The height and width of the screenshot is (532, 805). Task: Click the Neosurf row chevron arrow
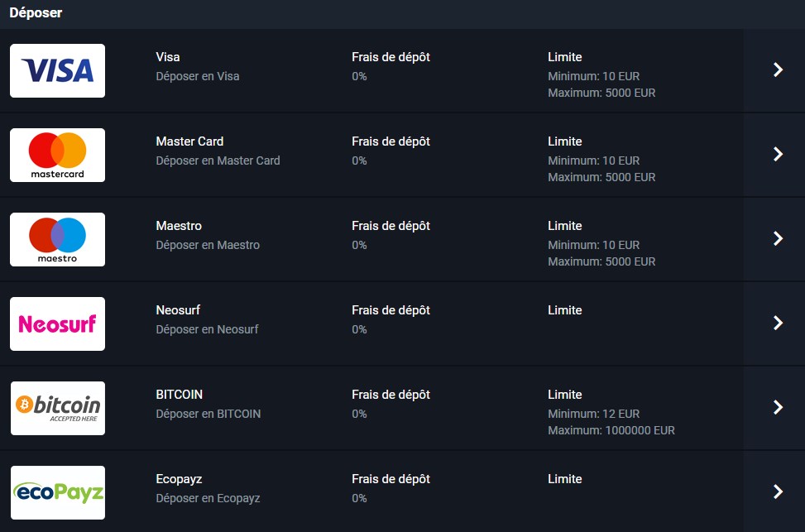point(777,324)
